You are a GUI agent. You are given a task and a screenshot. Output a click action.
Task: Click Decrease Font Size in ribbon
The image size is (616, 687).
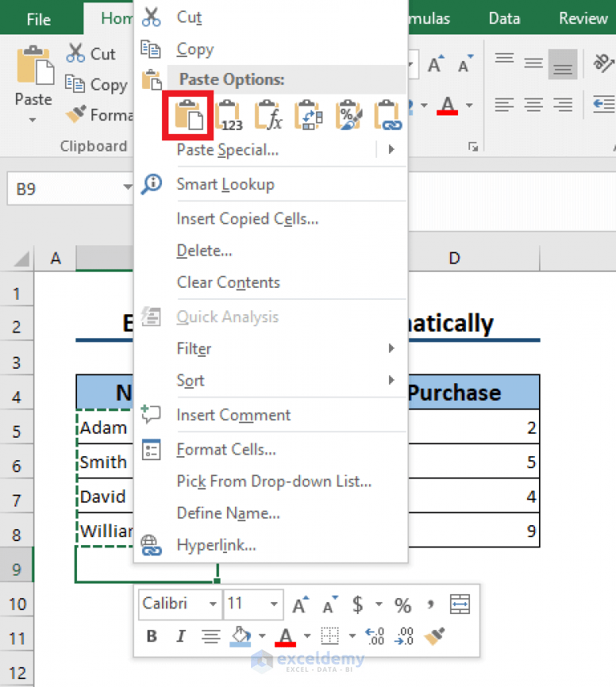click(x=465, y=64)
